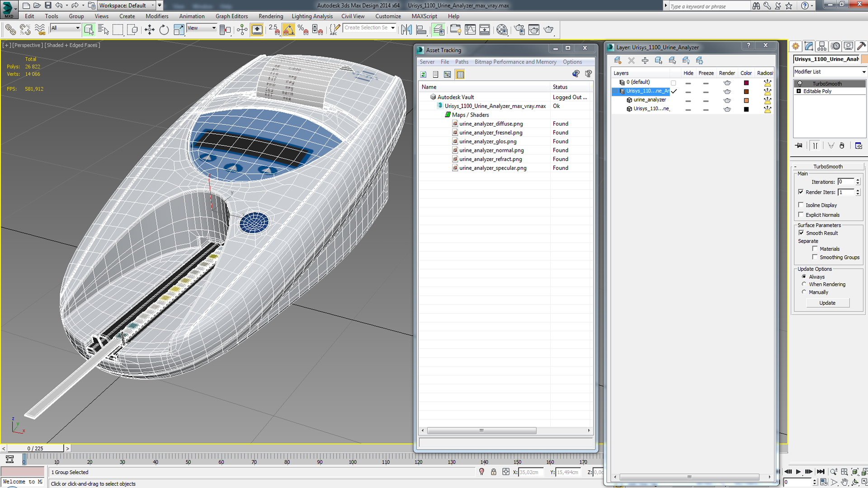The width and height of the screenshot is (868, 488).
Task: Activate the Select Object tool
Action: [89, 30]
